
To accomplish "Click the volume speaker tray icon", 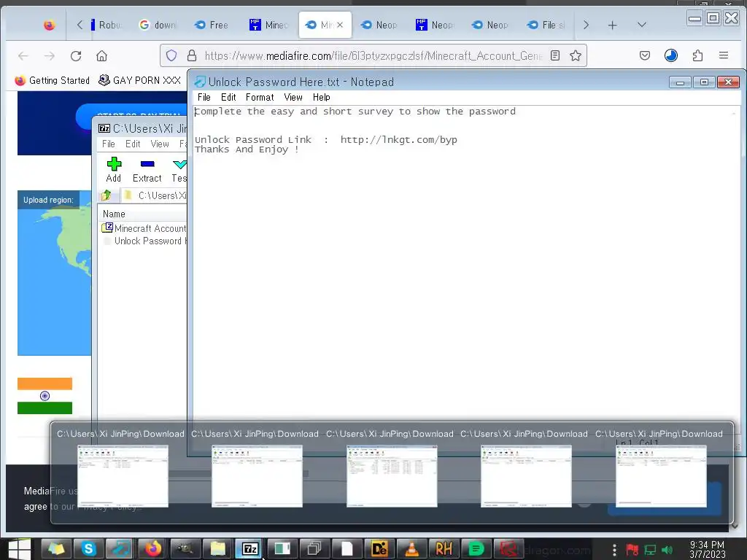I will (x=667, y=550).
